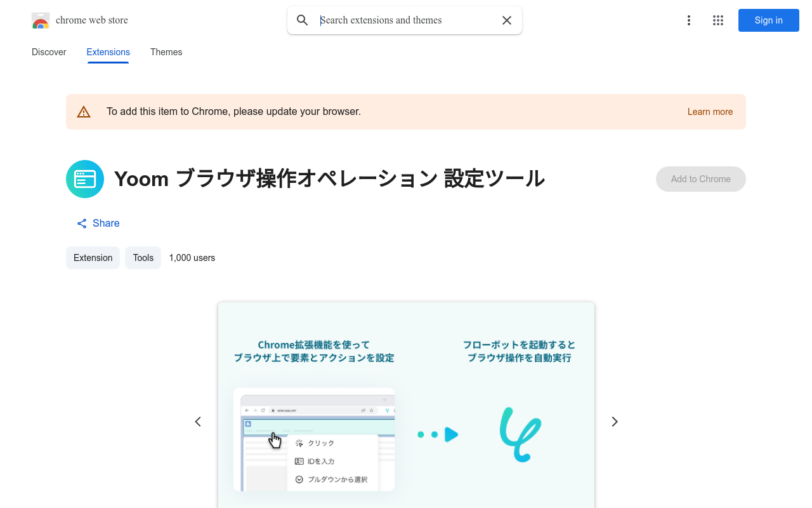The image size is (812, 508).
Task: Open the Learn more link
Action: (x=710, y=111)
